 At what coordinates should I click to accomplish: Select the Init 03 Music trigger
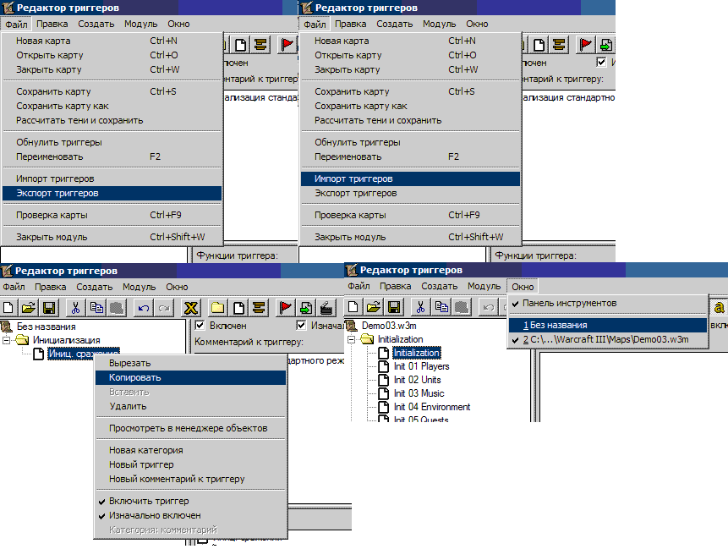419,393
